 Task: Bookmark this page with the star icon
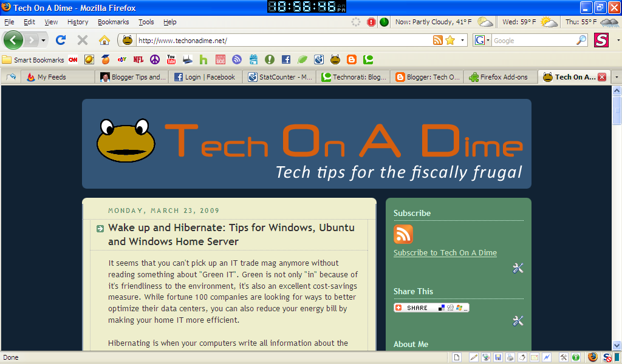tap(450, 40)
